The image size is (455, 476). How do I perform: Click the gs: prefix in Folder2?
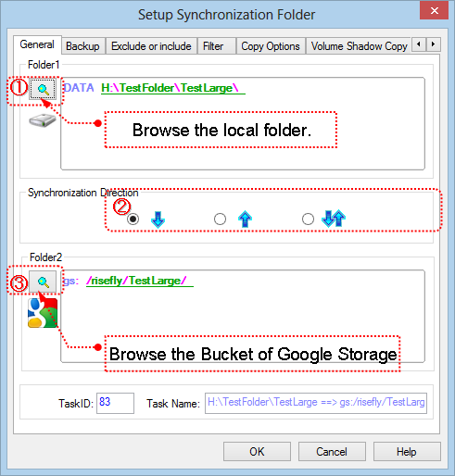[x=70, y=281]
